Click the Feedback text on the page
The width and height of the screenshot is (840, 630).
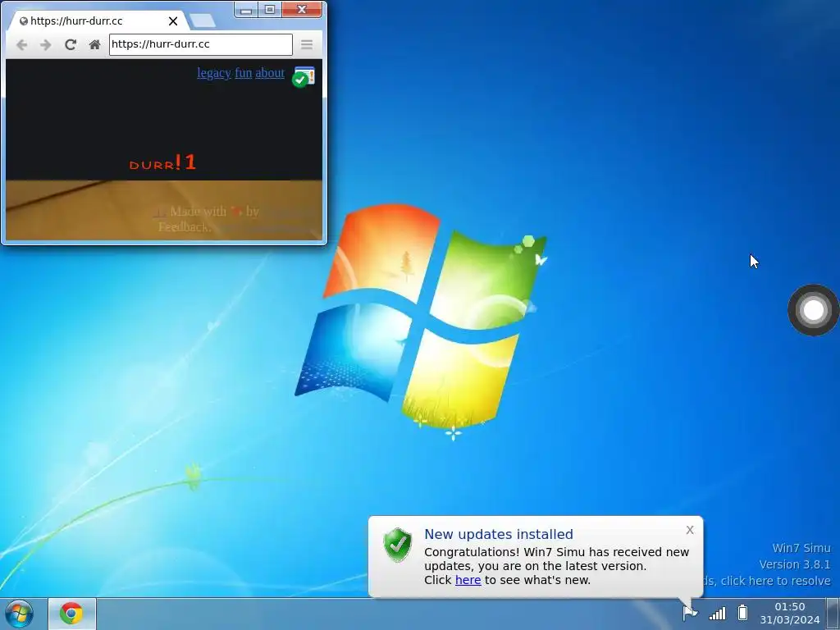[x=184, y=227]
